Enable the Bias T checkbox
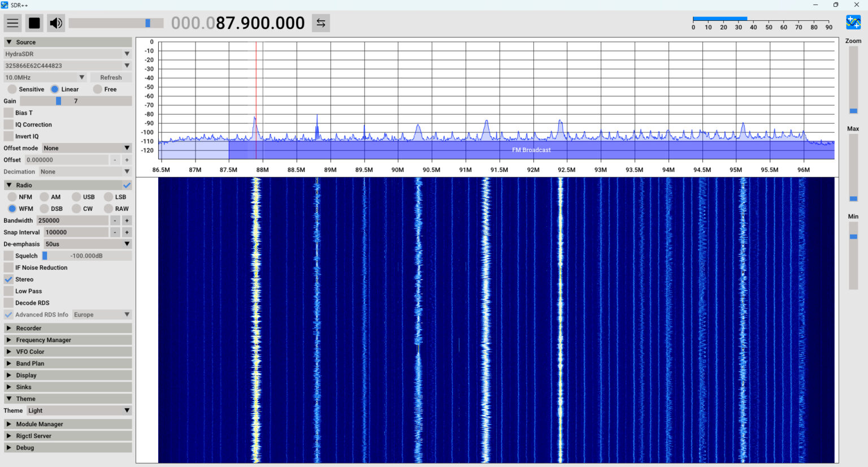This screenshot has height=467, width=868. coord(8,113)
